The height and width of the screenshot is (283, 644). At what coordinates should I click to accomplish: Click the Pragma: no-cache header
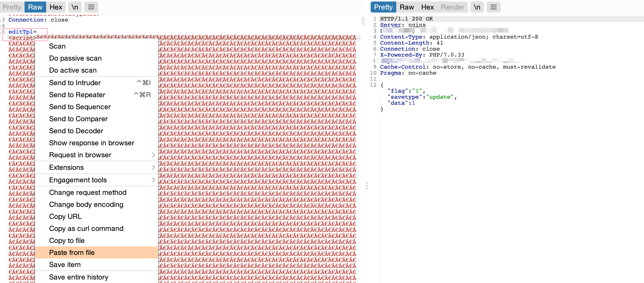pos(408,73)
